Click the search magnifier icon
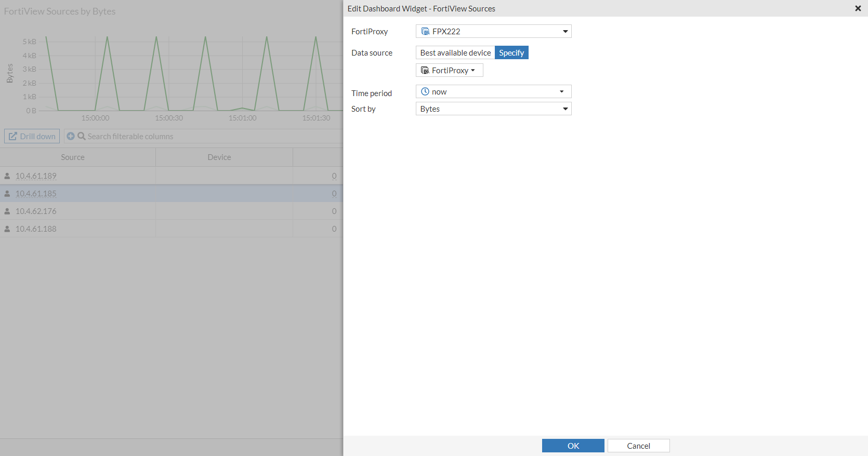Viewport: 868px width, 456px height. pyautogui.click(x=82, y=136)
